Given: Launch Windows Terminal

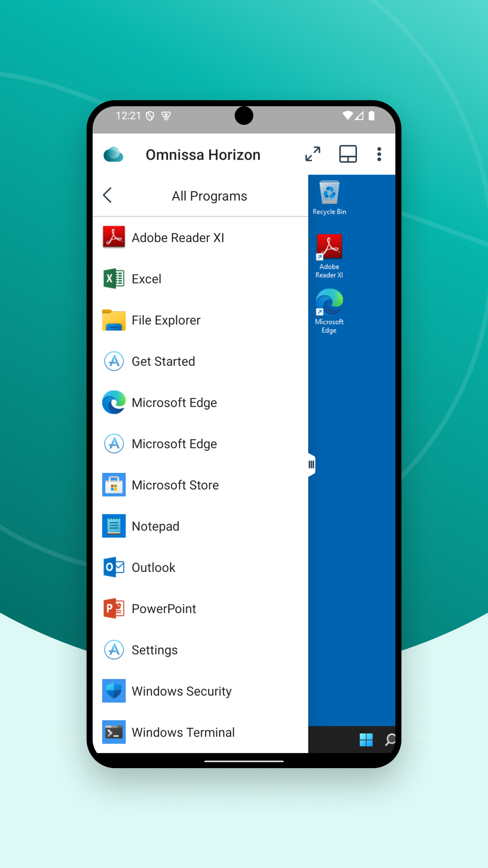Looking at the screenshot, I should click(183, 732).
